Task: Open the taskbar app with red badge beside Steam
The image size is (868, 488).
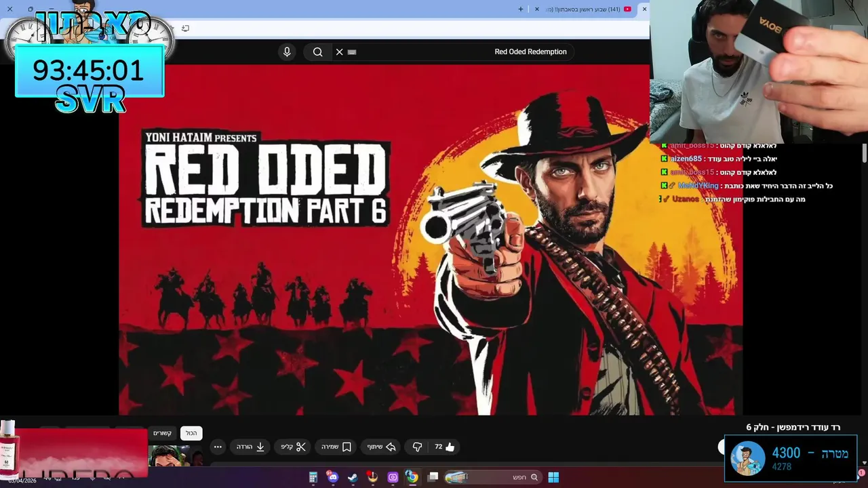Action: (372, 477)
